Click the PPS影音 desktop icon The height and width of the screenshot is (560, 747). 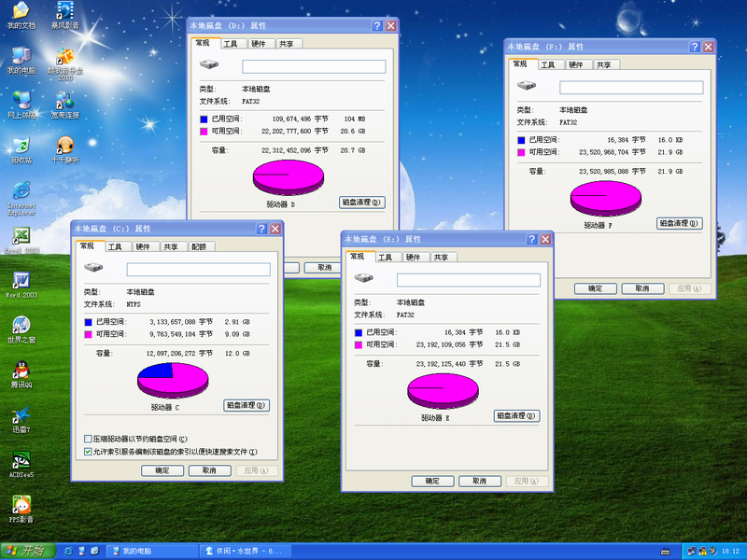(x=21, y=510)
